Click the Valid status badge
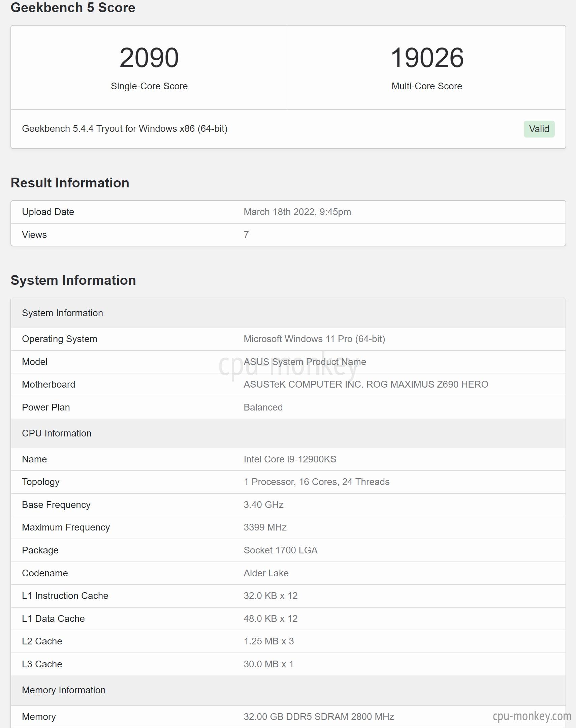This screenshot has width=576, height=728. 539,129
